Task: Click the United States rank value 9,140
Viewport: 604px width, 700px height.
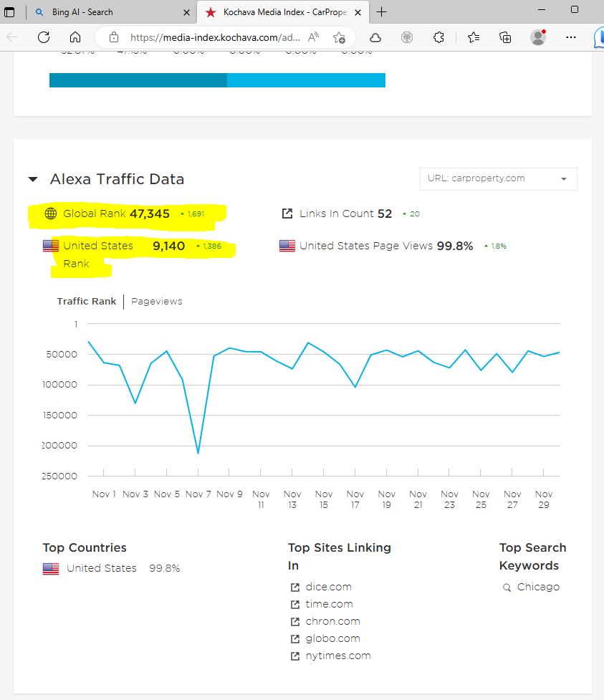Action: [x=169, y=246]
